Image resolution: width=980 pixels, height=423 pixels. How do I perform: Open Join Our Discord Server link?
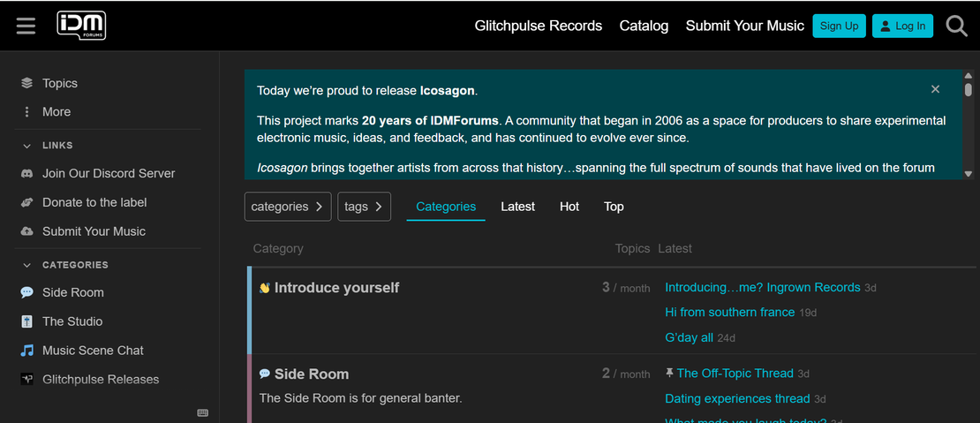[x=108, y=174]
